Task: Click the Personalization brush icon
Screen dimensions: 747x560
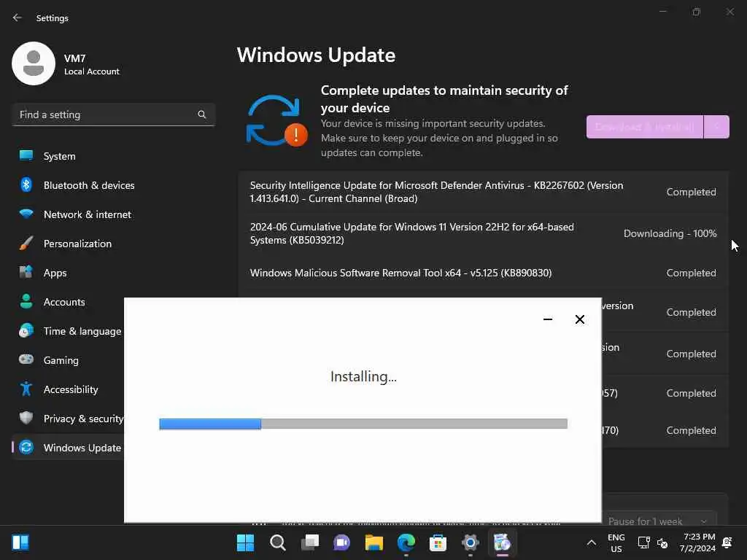Action: pyautogui.click(x=26, y=243)
